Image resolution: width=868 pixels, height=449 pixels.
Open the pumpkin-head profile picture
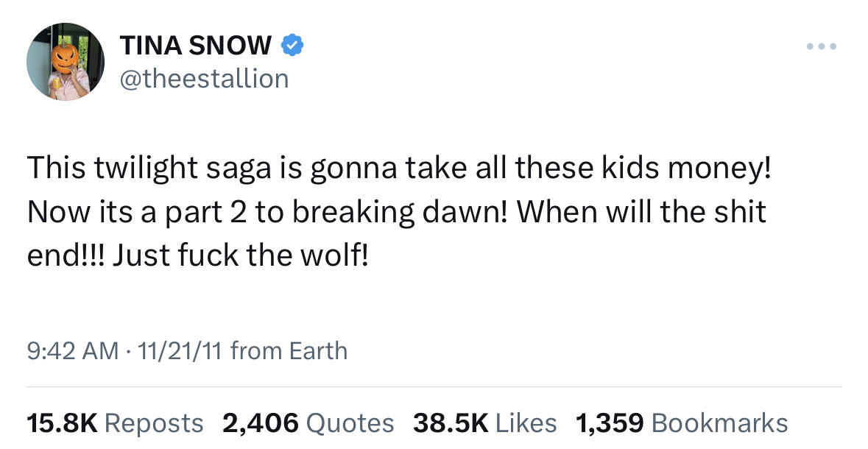66,61
